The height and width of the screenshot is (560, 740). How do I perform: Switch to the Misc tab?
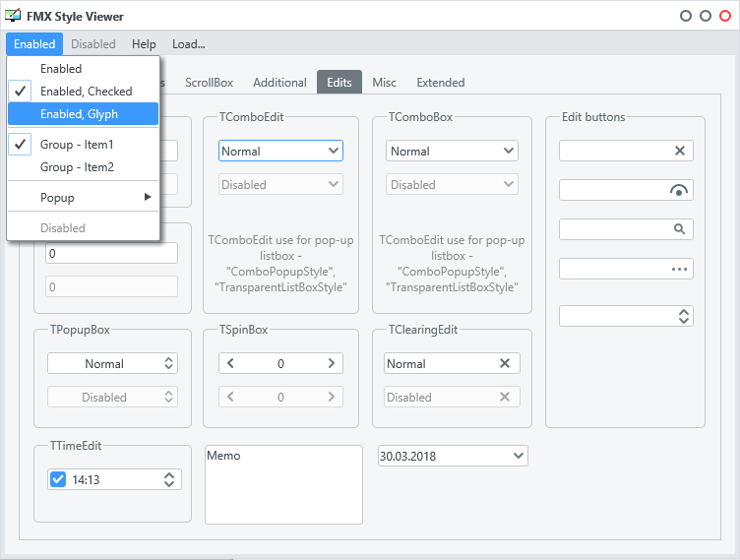384,82
